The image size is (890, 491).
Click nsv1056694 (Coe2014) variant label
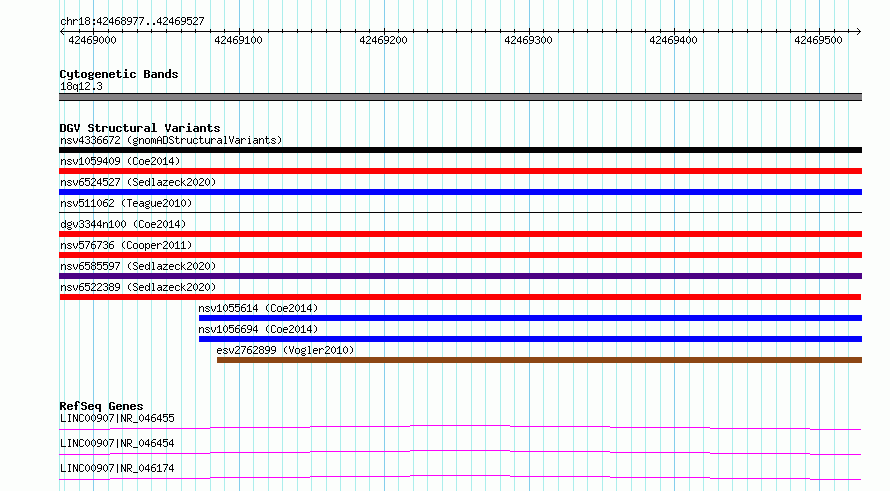click(258, 329)
